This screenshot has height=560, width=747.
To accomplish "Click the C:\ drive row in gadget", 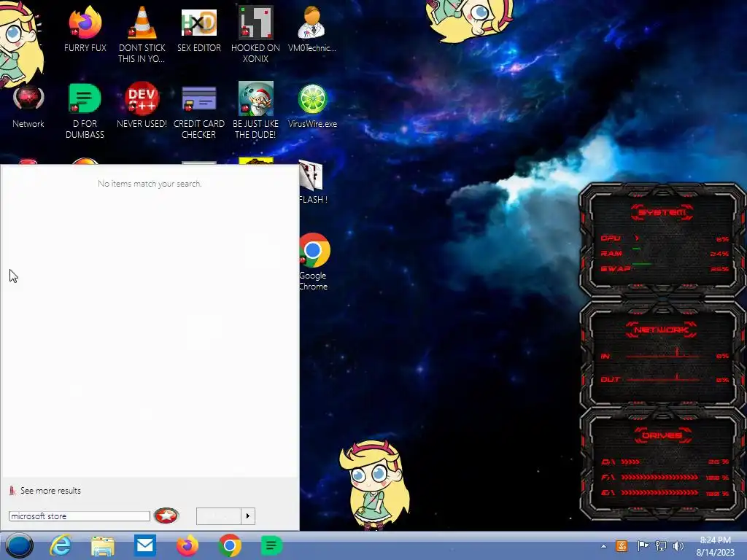I will [x=665, y=462].
